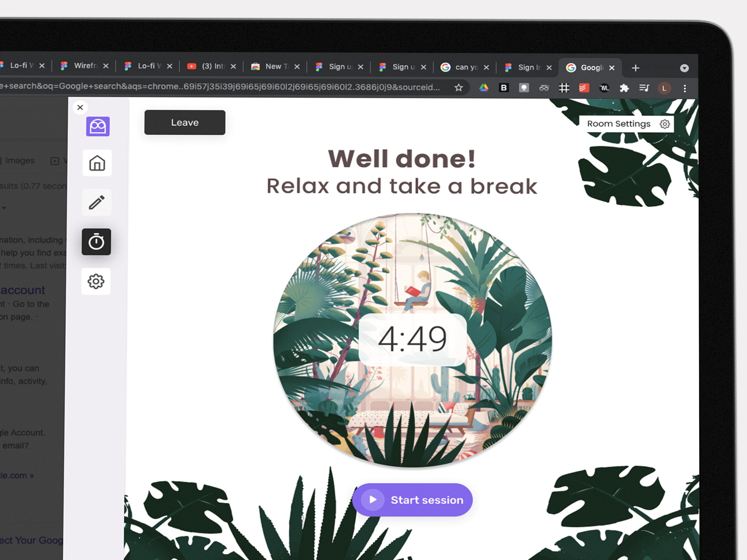This screenshot has width=747, height=560.
Task: Close the sidebar panel with X
Action: click(x=81, y=108)
